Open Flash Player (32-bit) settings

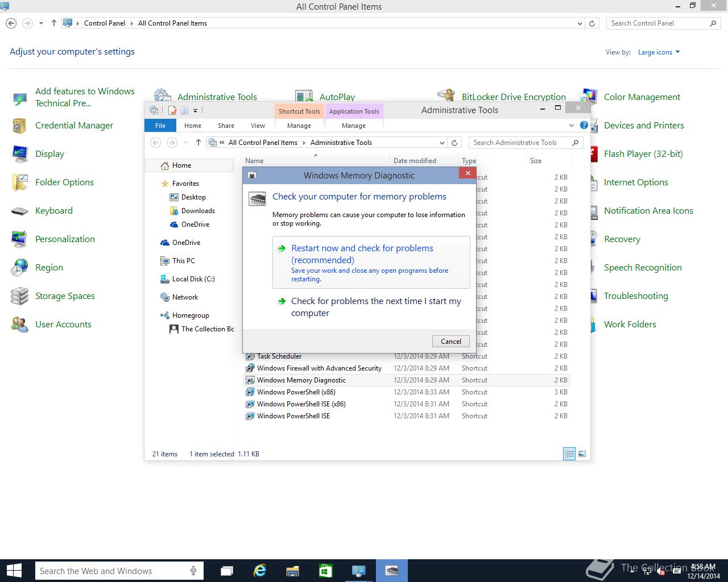643,154
